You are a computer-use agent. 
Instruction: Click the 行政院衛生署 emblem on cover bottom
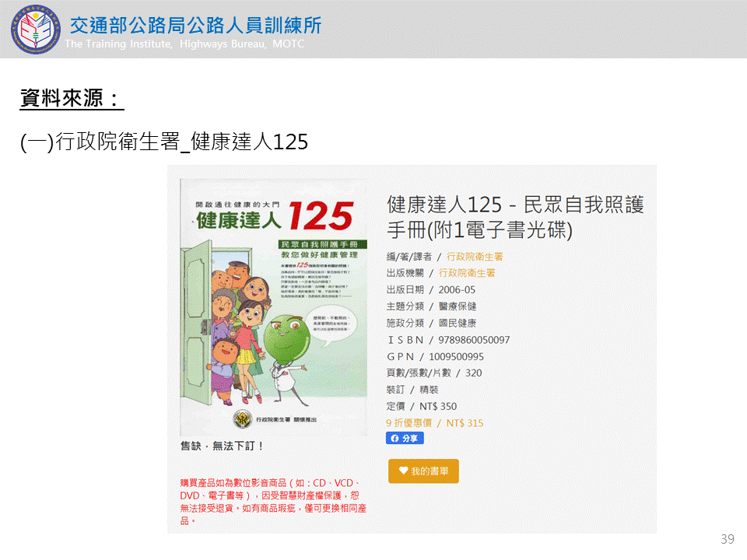243,419
